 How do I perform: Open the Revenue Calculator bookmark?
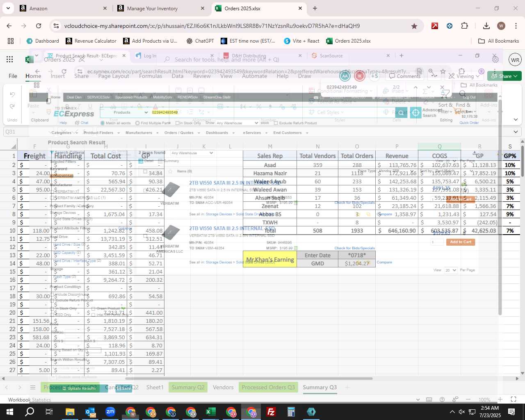click(91, 41)
